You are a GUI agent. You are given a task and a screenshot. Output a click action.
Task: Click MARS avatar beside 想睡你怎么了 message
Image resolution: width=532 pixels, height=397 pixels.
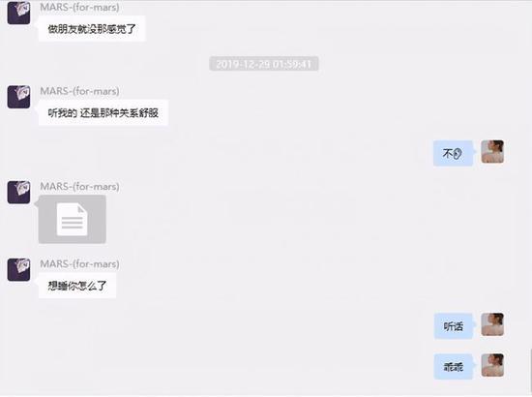18,269
